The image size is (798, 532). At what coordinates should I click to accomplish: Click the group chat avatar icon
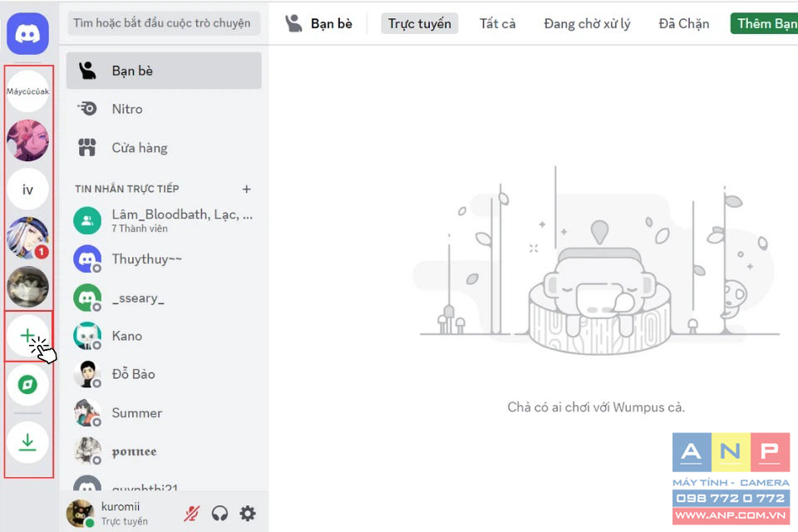[x=87, y=220]
